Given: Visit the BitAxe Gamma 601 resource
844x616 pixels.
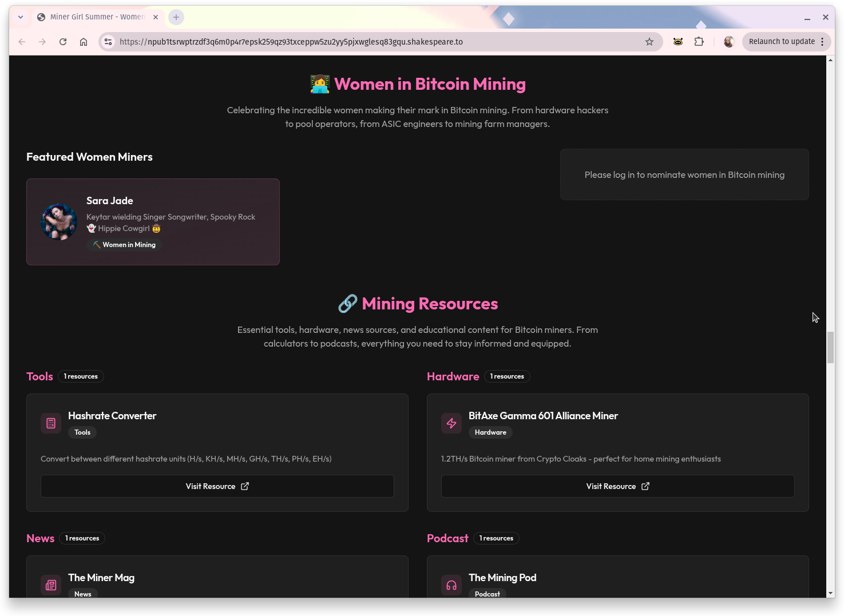Looking at the screenshot, I should coord(617,486).
